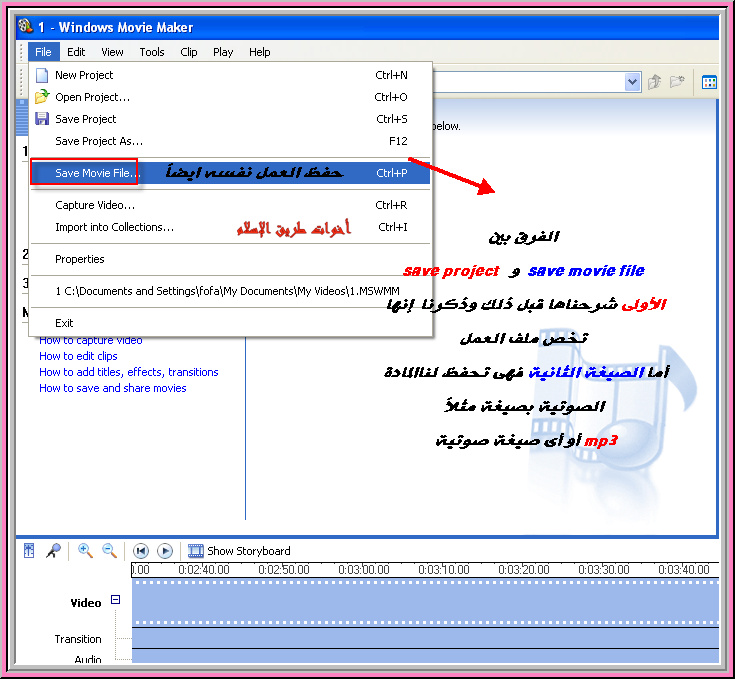Collapse the Video track expander
Viewport: 735px width, 679px height.
pos(115,599)
